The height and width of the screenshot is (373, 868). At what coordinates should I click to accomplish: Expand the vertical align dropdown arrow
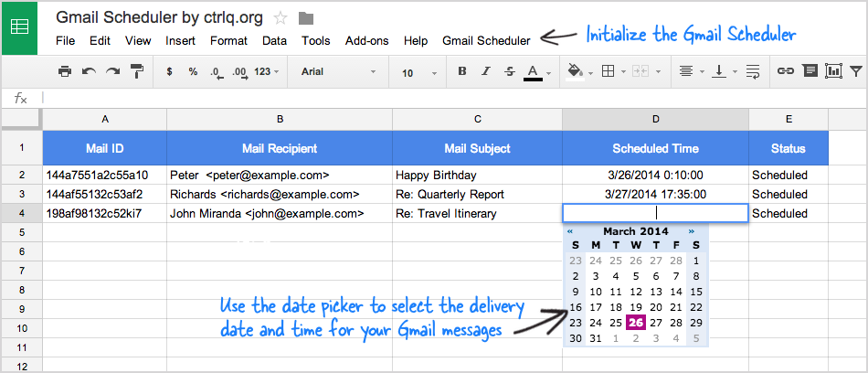coord(736,72)
